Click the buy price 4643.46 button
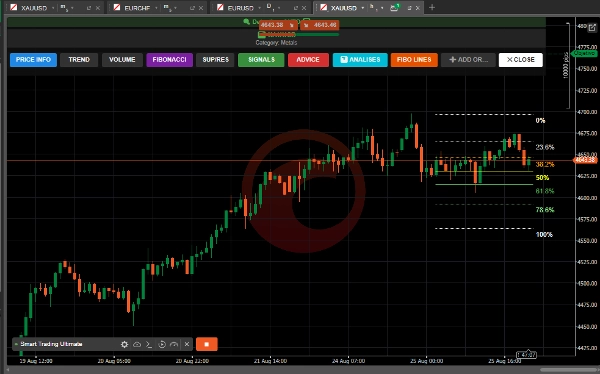This screenshot has width=600, height=374. [x=320, y=25]
